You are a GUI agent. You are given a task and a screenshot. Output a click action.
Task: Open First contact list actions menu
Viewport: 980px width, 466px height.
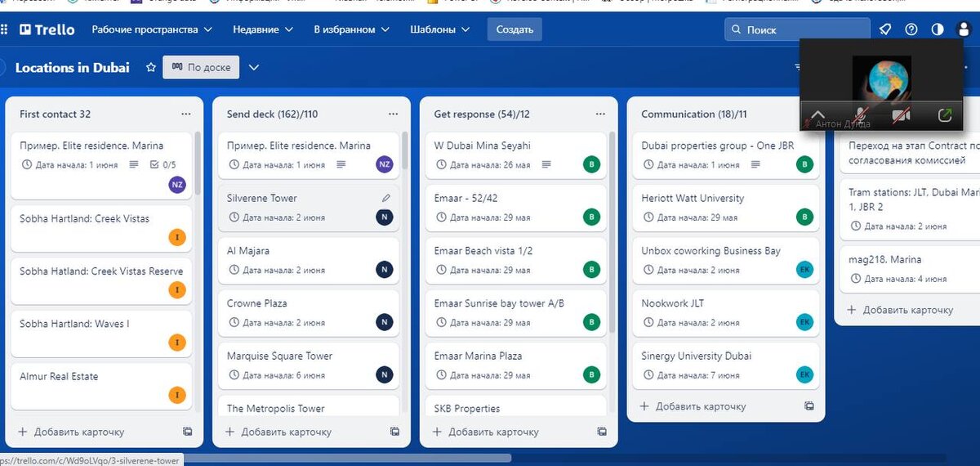186,114
